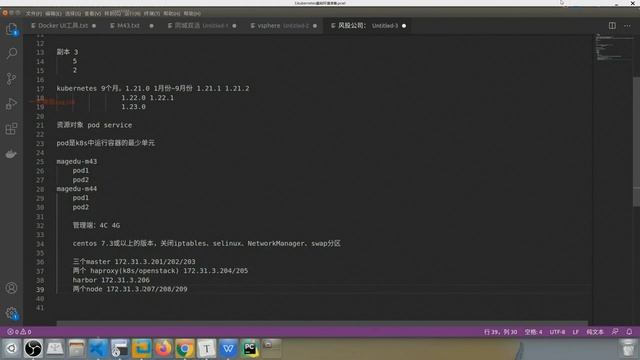Open the Explorer view in activity bar
Image resolution: width=640 pixels, height=360 pixels.
pyautogui.click(x=11, y=29)
